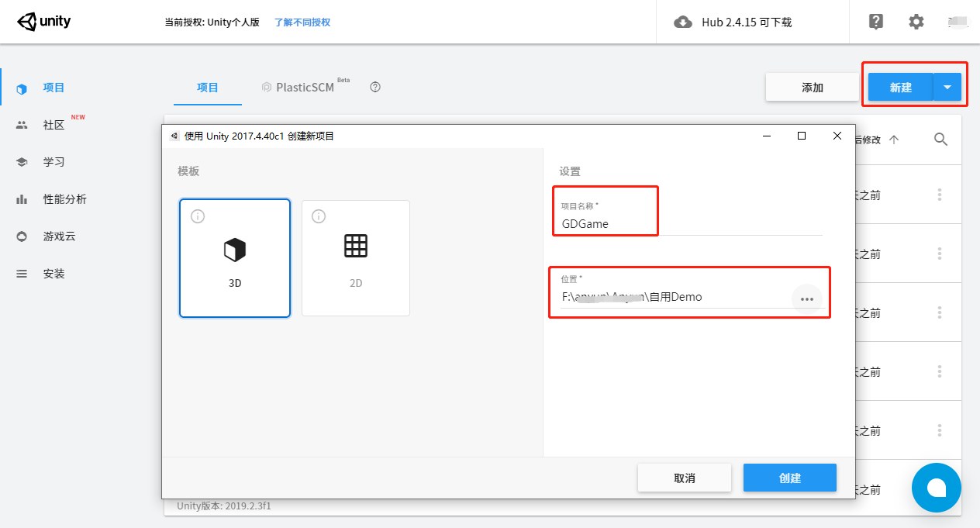The image size is (980, 528).
Task: Open the 了解不同授权 link
Action: [302, 22]
